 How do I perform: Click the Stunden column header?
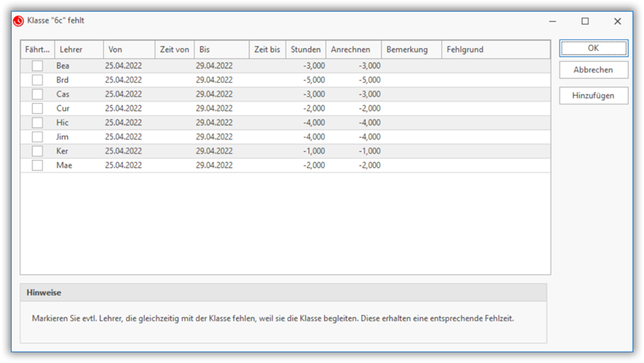306,50
